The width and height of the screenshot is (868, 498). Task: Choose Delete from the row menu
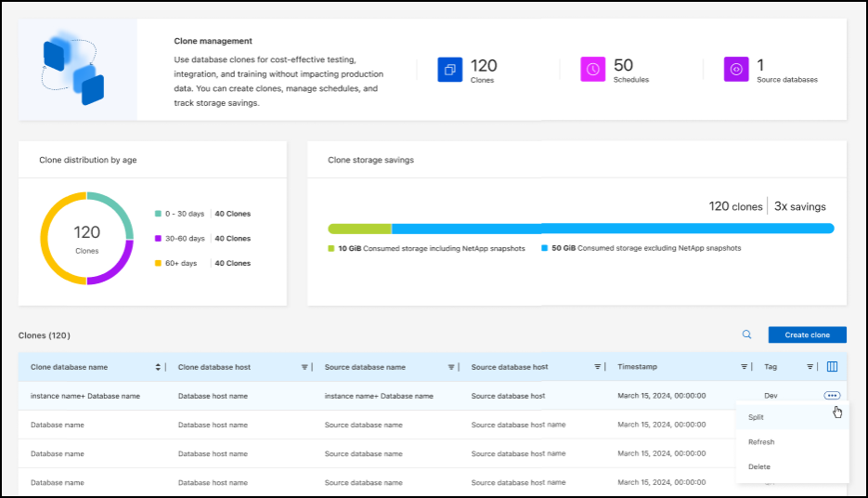[759, 466]
